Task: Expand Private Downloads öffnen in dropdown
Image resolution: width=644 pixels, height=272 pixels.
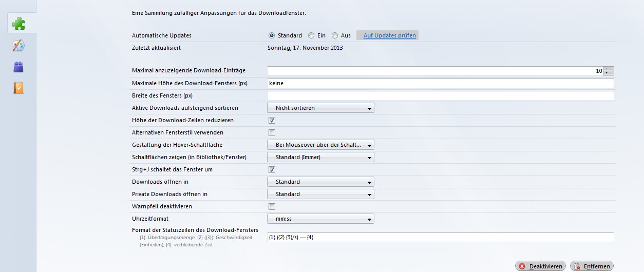Action: [320, 195]
